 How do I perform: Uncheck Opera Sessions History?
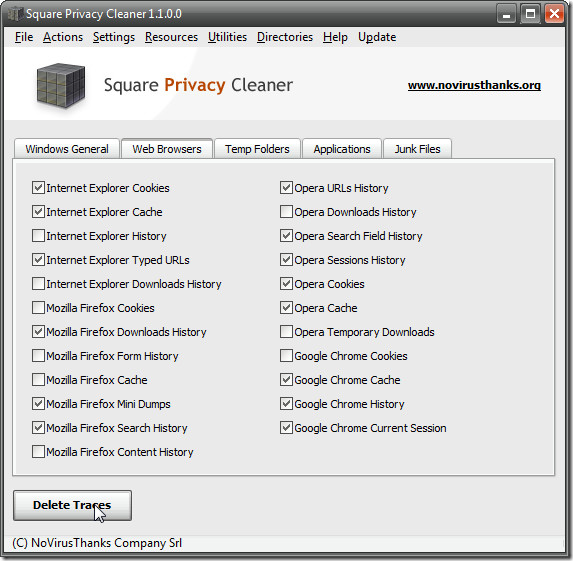286,260
